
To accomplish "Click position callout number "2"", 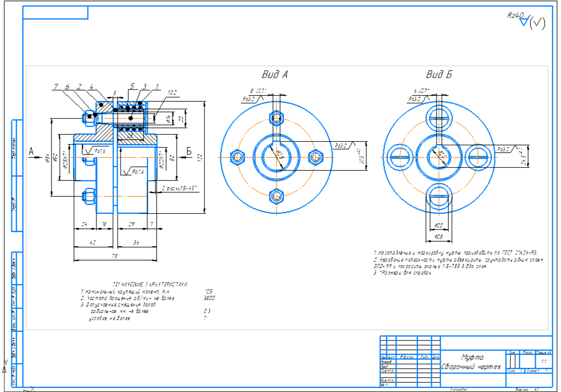I will [x=80, y=87].
